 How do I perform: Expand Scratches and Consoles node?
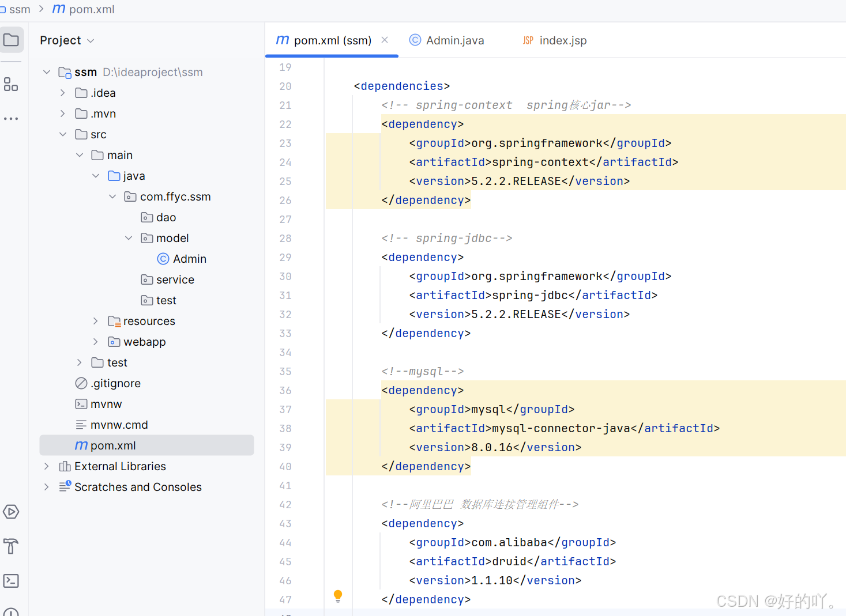point(47,487)
